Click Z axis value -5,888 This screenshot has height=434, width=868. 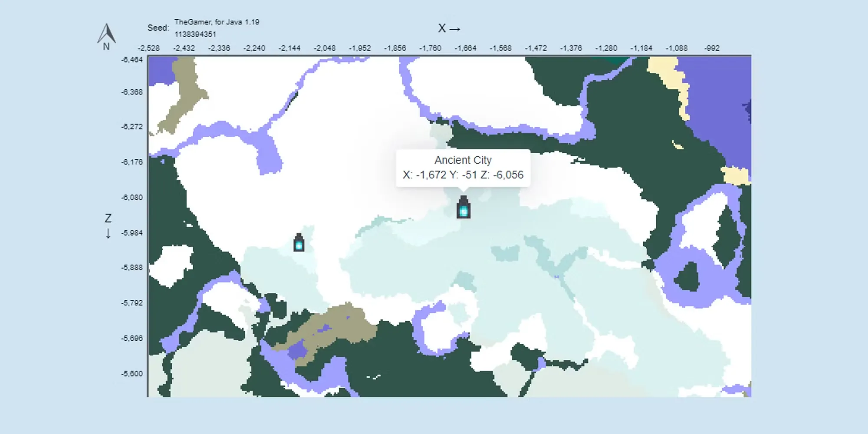(x=132, y=267)
